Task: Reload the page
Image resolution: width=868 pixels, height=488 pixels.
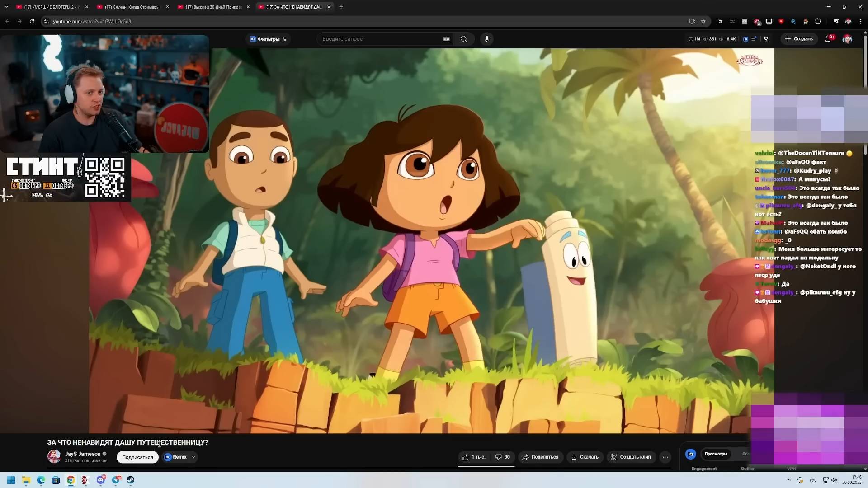Action: (x=32, y=21)
